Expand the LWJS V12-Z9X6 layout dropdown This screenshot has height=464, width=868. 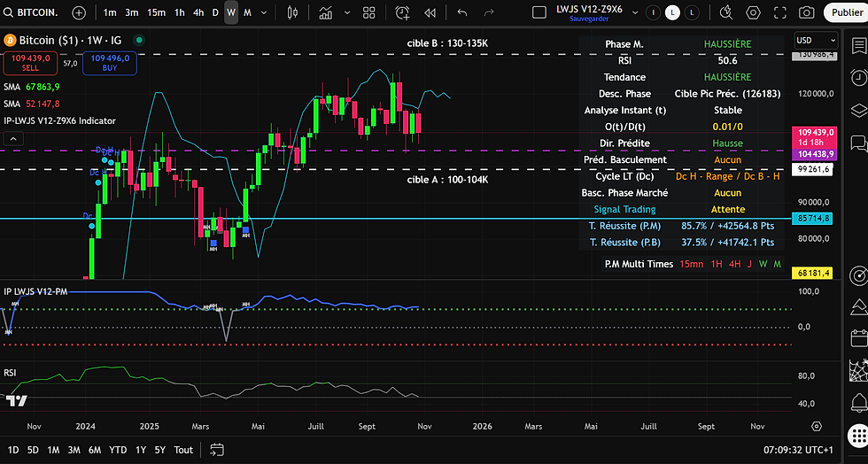635,12
